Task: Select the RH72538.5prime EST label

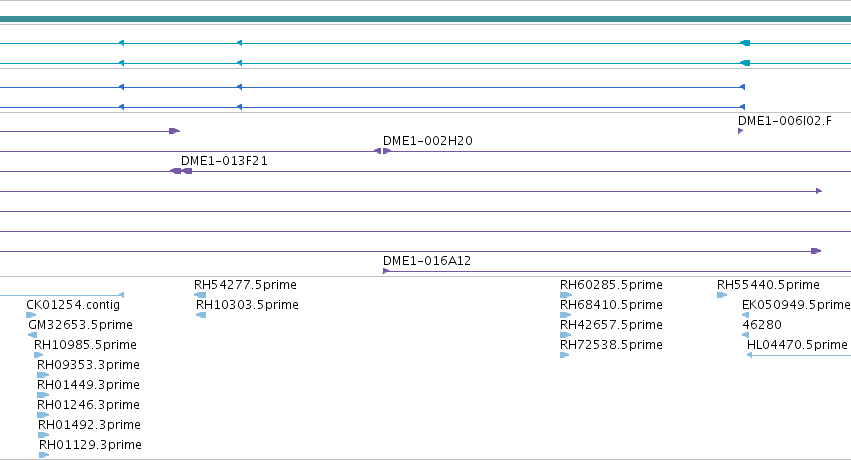Action: click(611, 345)
